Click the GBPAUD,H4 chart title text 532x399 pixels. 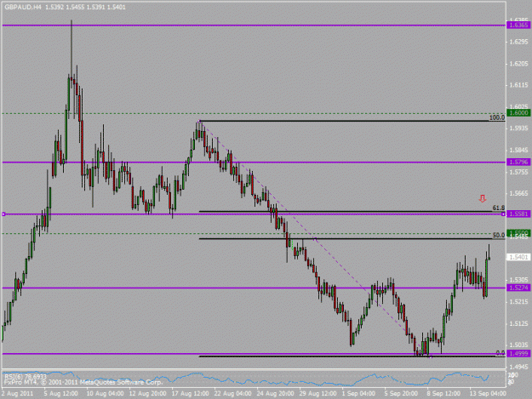click(x=23, y=7)
